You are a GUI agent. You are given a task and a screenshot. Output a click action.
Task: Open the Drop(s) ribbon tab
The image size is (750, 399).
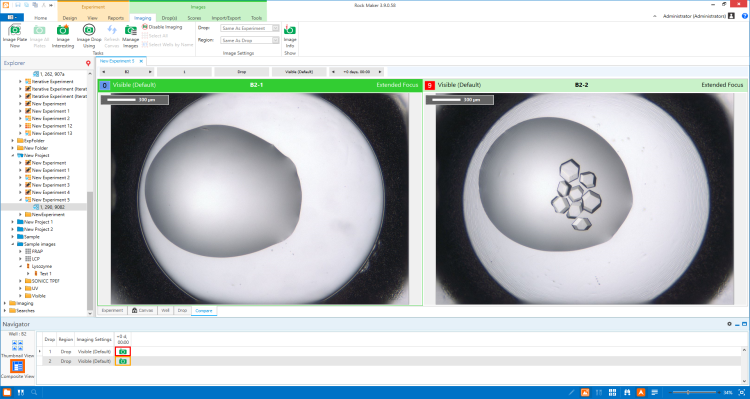[169, 18]
